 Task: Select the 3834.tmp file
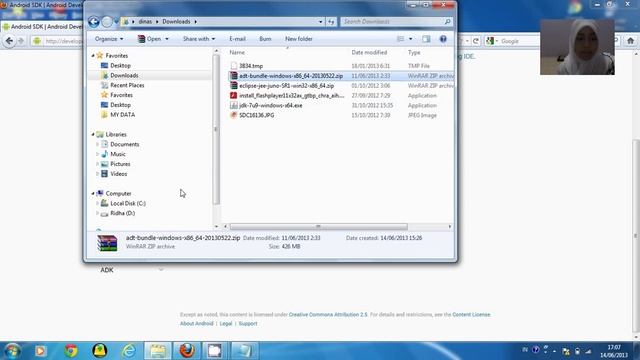pyautogui.click(x=251, y=66)
